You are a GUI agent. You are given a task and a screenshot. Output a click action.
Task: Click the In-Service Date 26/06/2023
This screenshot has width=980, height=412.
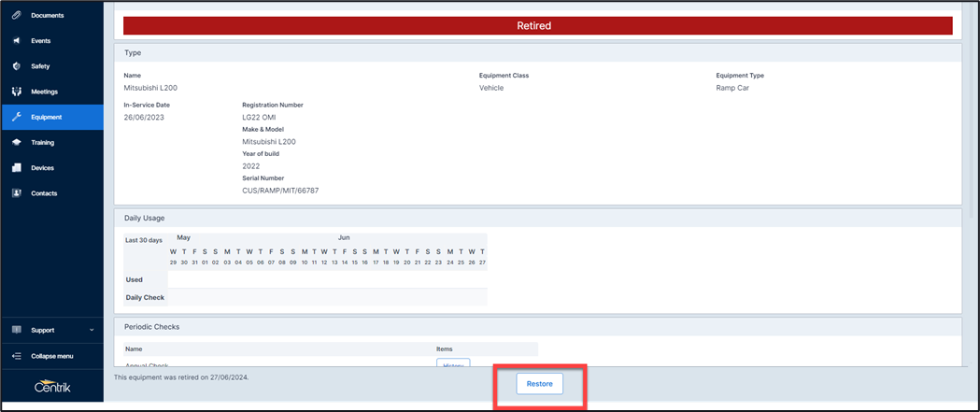click(x=144, y=117)
